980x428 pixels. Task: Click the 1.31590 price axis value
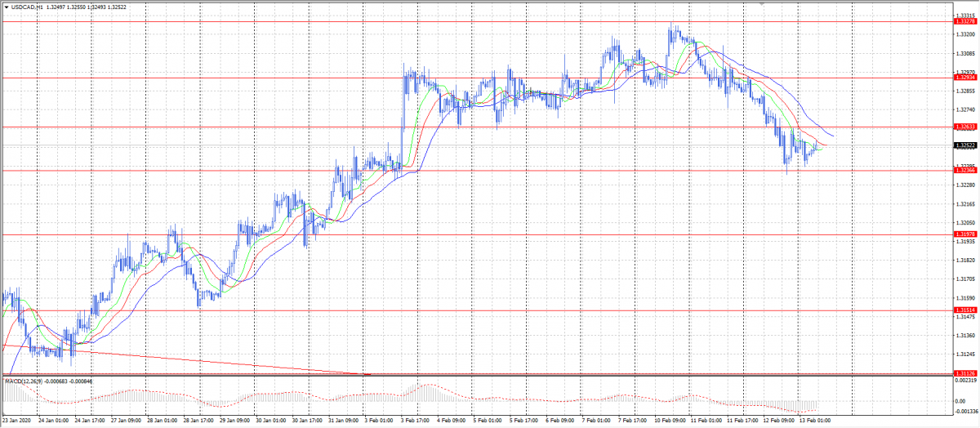tap(965, 297)
